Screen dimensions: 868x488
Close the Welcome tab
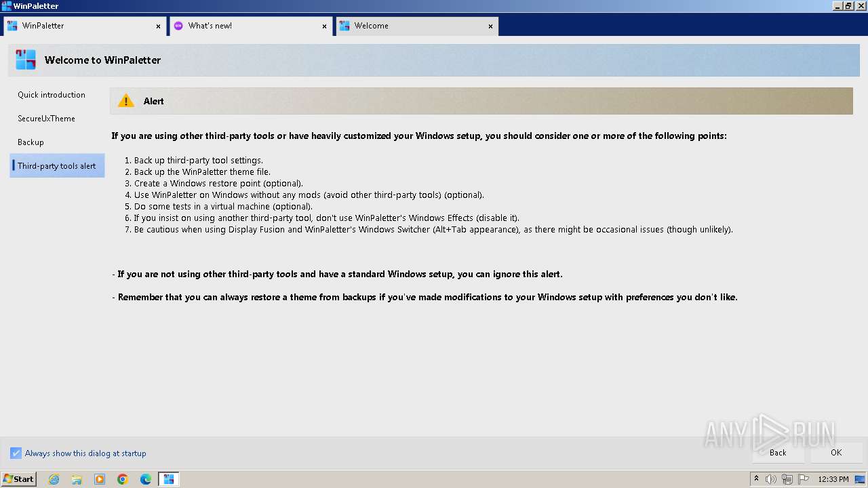point(490,26)
